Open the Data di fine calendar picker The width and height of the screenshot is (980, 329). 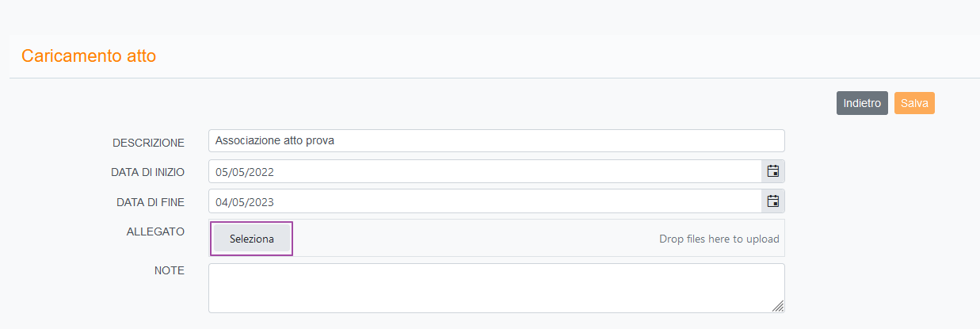pos(773,201)
